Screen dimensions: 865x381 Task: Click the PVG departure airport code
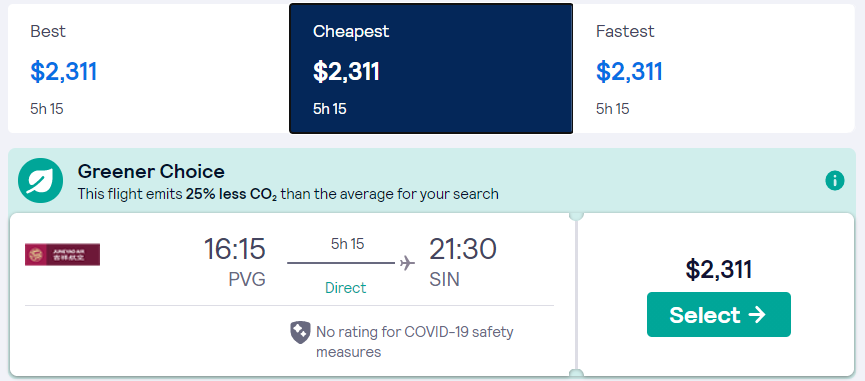(x=247, y=280)
